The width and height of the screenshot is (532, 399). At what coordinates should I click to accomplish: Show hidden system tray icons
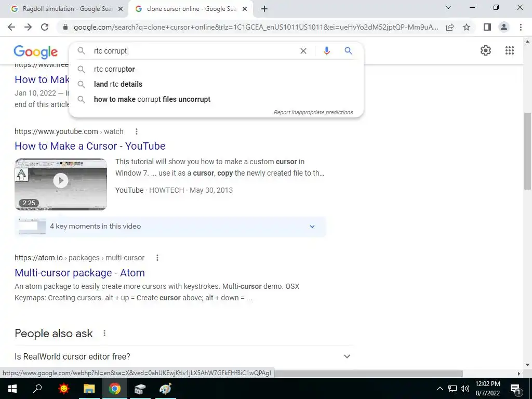pos(440,389)
